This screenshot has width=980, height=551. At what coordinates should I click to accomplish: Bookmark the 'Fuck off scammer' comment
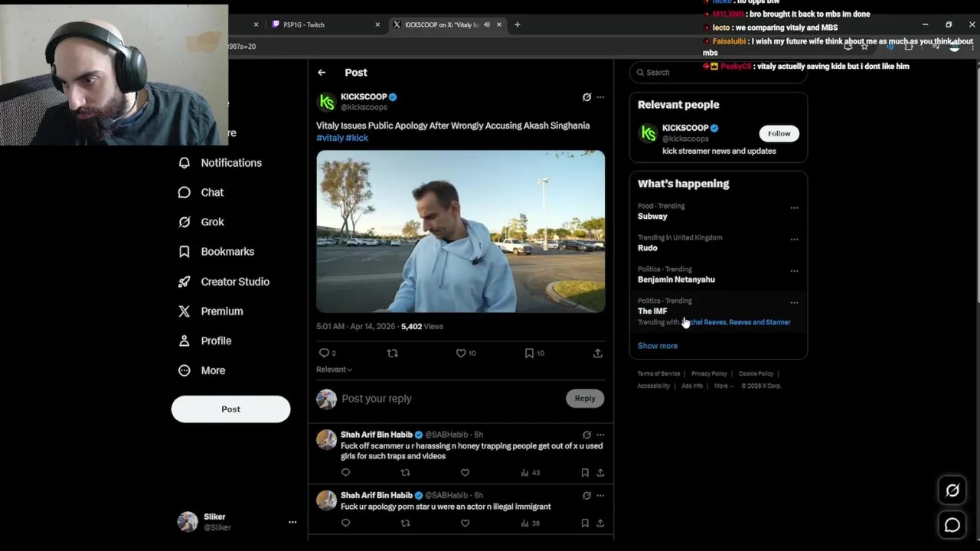tap(585, 473)
